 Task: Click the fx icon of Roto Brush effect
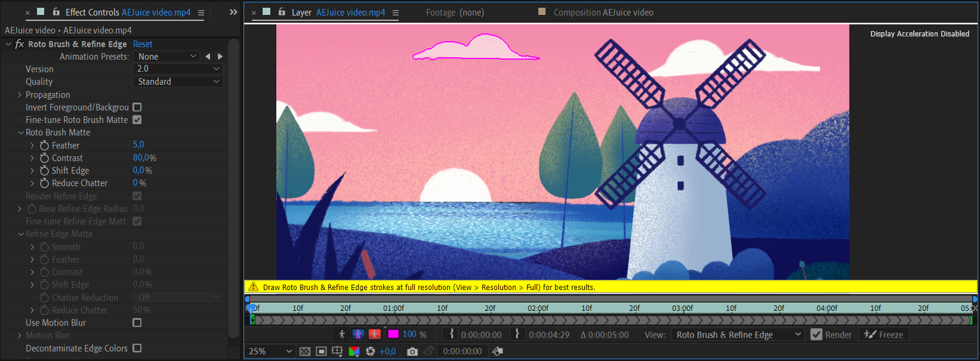(x=19, y=44)
